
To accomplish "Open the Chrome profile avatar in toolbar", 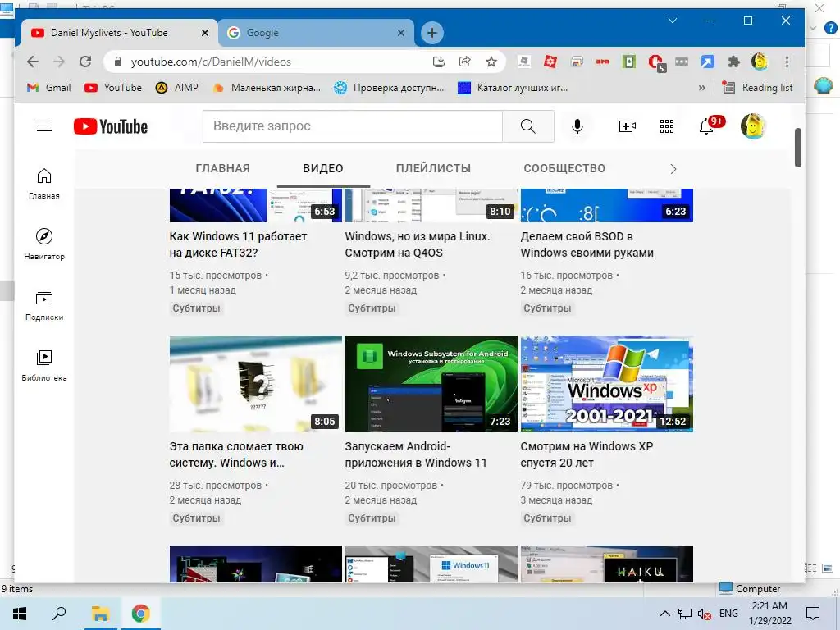I will (760, 62).
